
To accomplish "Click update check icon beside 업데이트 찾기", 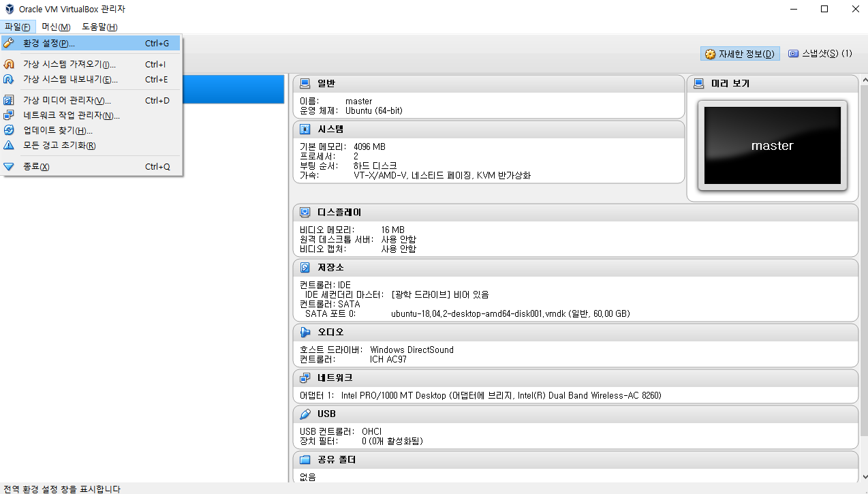I will [9, 130].
